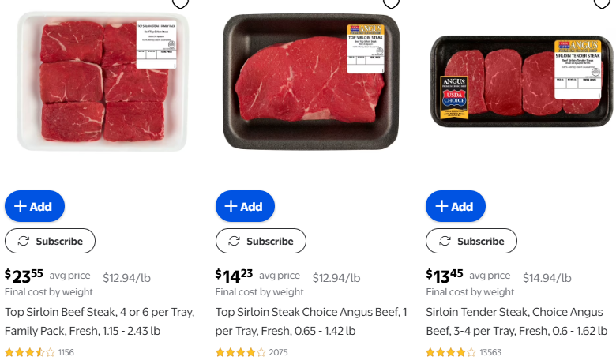Add Sirloin Tender Steak to cart
Screen dimensions: 616x364
(x=456, y=206)
